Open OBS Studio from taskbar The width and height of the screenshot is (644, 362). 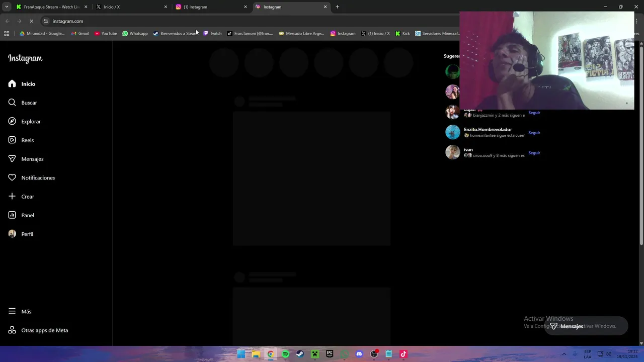374,354
